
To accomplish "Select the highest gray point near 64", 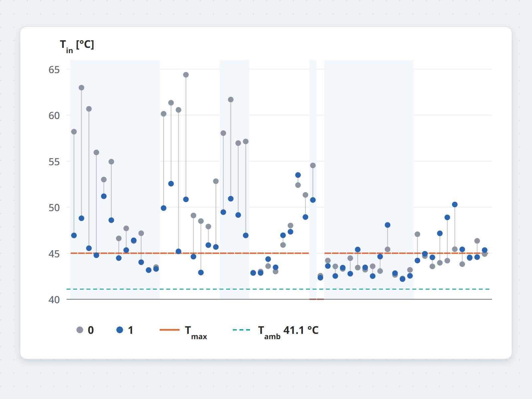I will click(186, 75).
